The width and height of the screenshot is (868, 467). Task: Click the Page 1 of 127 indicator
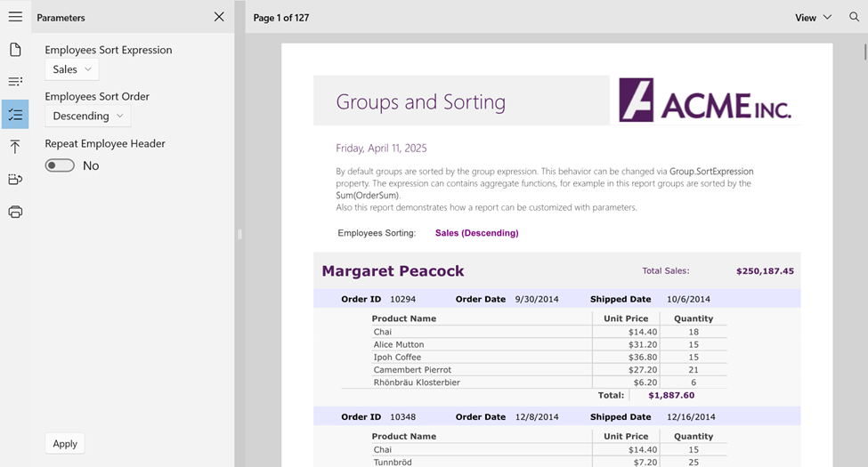tap(281, 18)
